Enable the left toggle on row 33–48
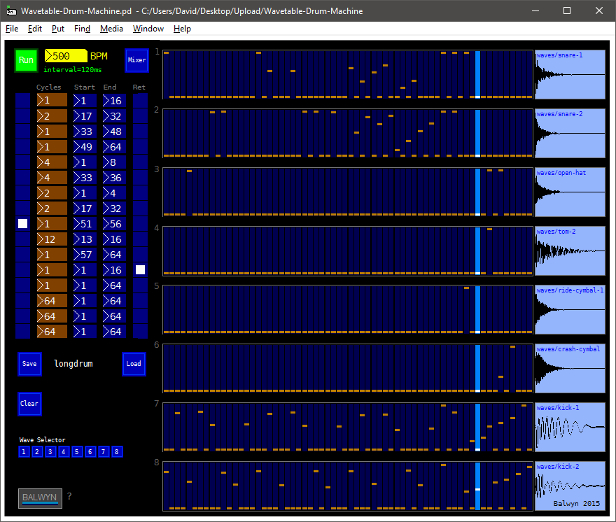Screen dimensions: 616x522 (23, 132)
